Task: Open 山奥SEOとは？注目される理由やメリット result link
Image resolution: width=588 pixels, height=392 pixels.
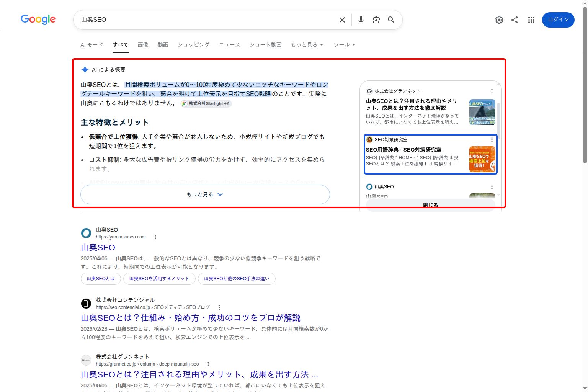Action: click(199, 375)
